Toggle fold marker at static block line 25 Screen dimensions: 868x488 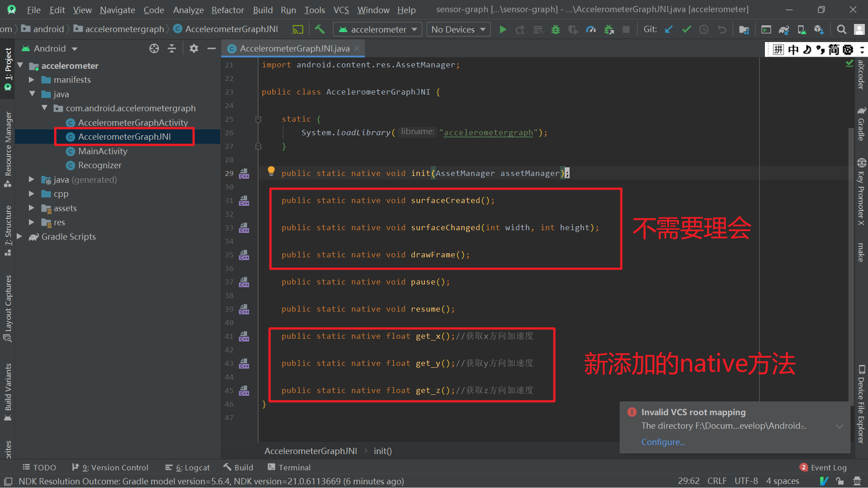pos(258,119)
